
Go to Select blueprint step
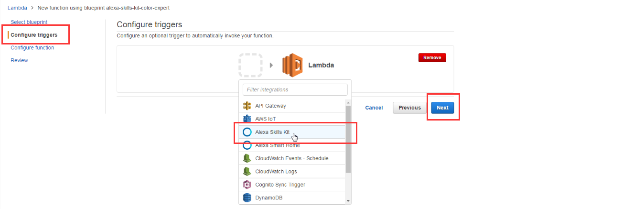pos(29,22)
